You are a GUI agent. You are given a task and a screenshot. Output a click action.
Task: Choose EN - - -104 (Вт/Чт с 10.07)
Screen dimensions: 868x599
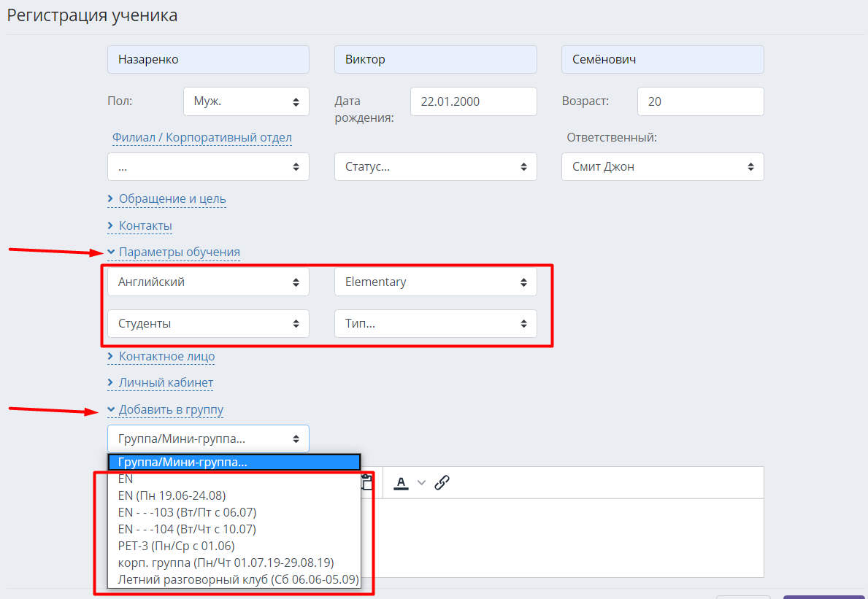tap(234, 529)
